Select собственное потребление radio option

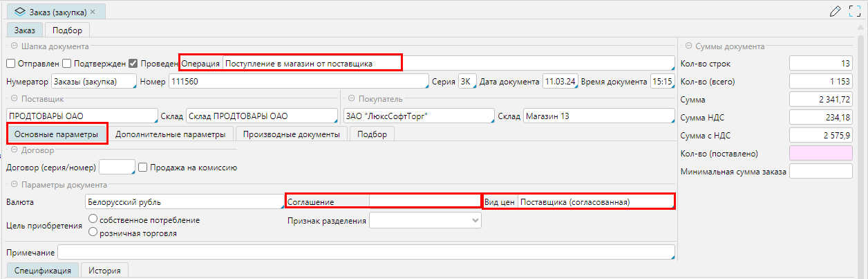(x=93, y=220)
